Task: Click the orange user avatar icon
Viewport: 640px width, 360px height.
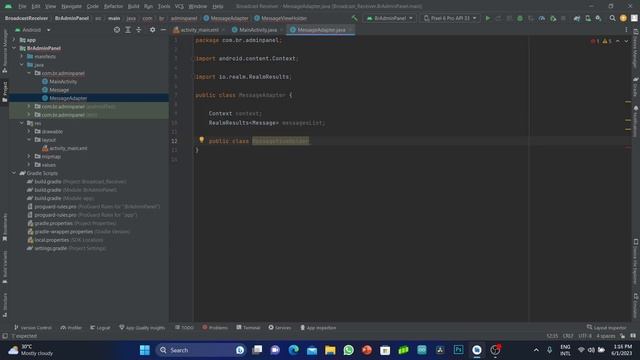Action: (623, 18)
